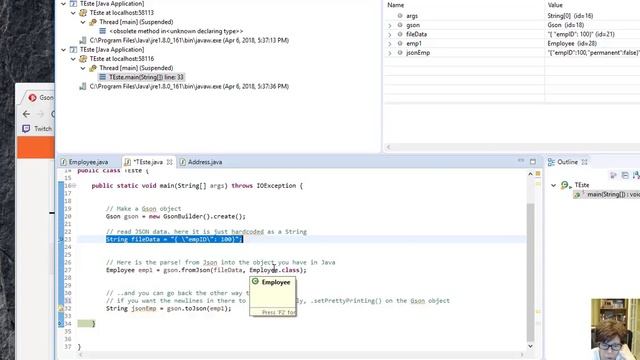640x360 pixels.
Task: Click the Employee hover tooltip popup
Action: coord(273,296)
